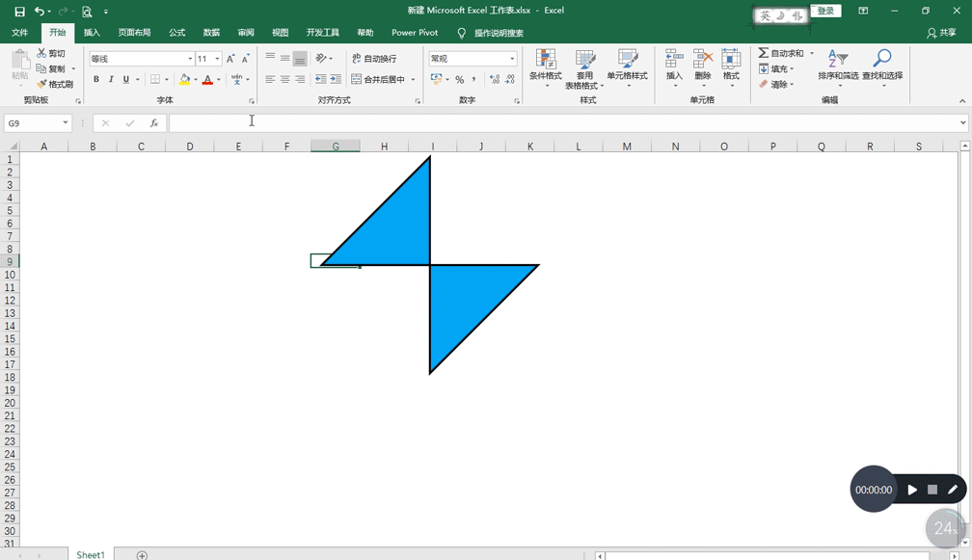Set bottom vertical alignment
The image size is (972, 560).
(x=300, y=58)
